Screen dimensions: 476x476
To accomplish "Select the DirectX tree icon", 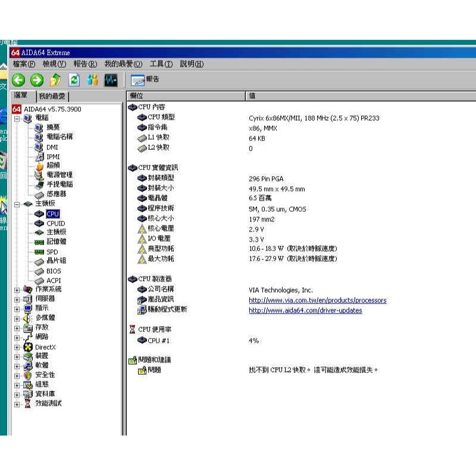I will pyautogui.click(x=28, y=347).
